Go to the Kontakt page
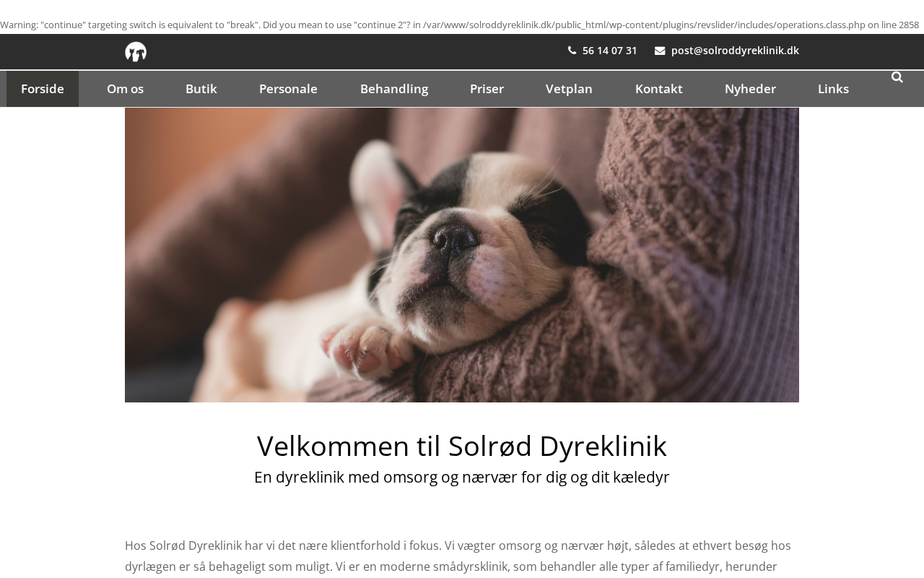924x578 pixels. (659, 89)
